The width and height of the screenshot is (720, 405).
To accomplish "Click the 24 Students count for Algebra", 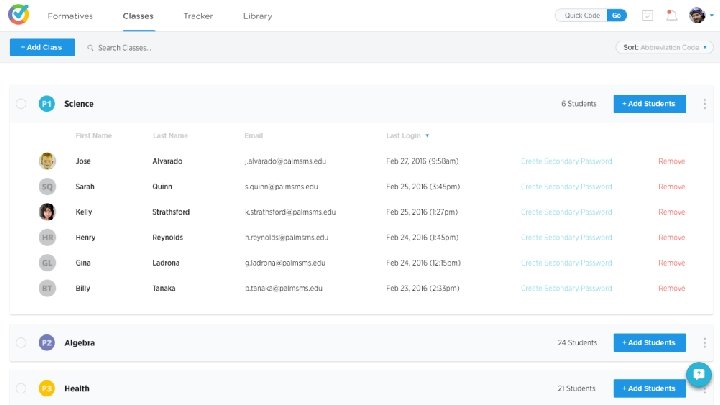I will pyautogui.click(x=577, y=343).
